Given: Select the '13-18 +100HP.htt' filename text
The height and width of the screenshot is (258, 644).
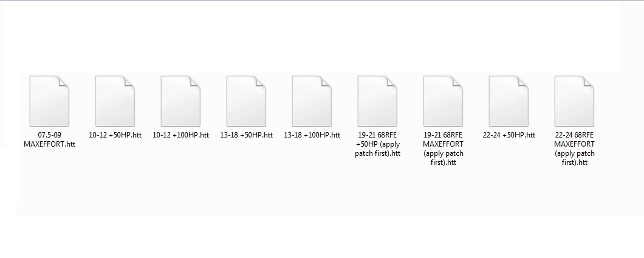Looking at the screenshot, I should pos(312,135).
